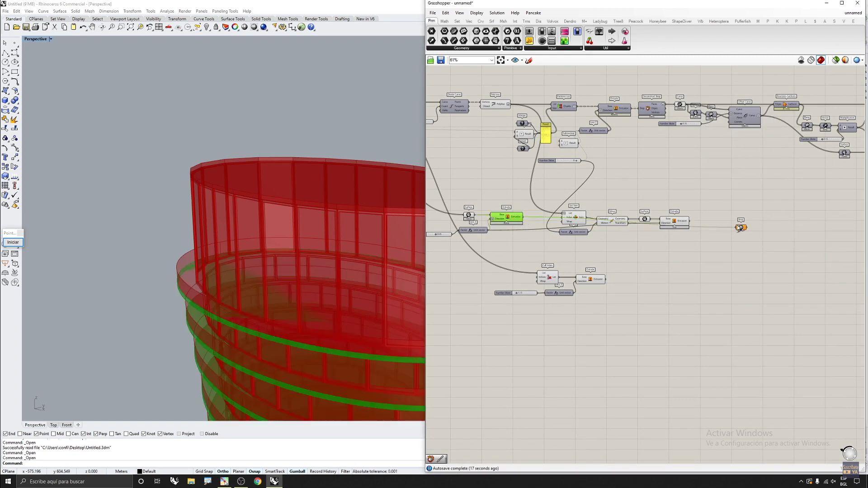Click the light bulb Hide objects icon
This screenshot has height=488, width=868.
(x=207, y=27)
